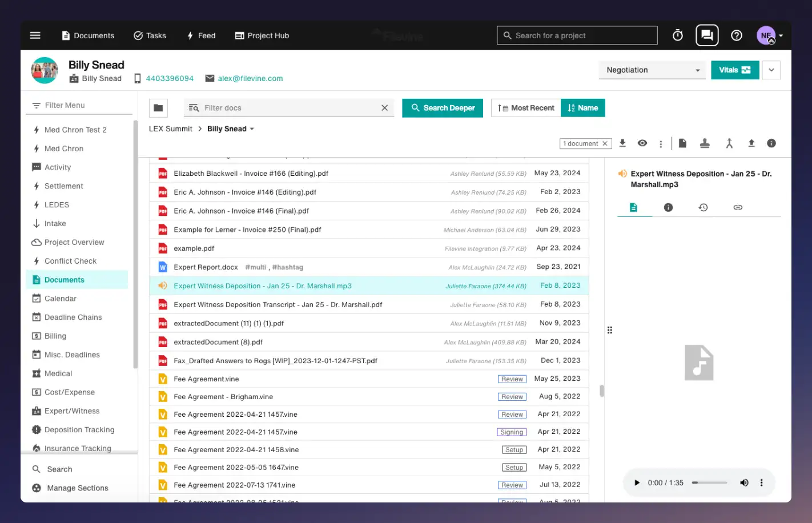
Task: Remove the '1 document' selection filter chip
Action: 604,143
